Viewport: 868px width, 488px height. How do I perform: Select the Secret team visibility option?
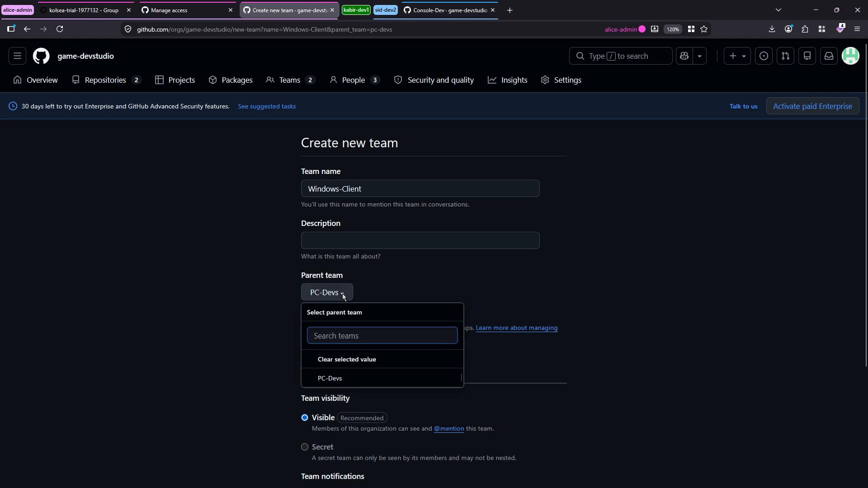click(x=305, y=447)
